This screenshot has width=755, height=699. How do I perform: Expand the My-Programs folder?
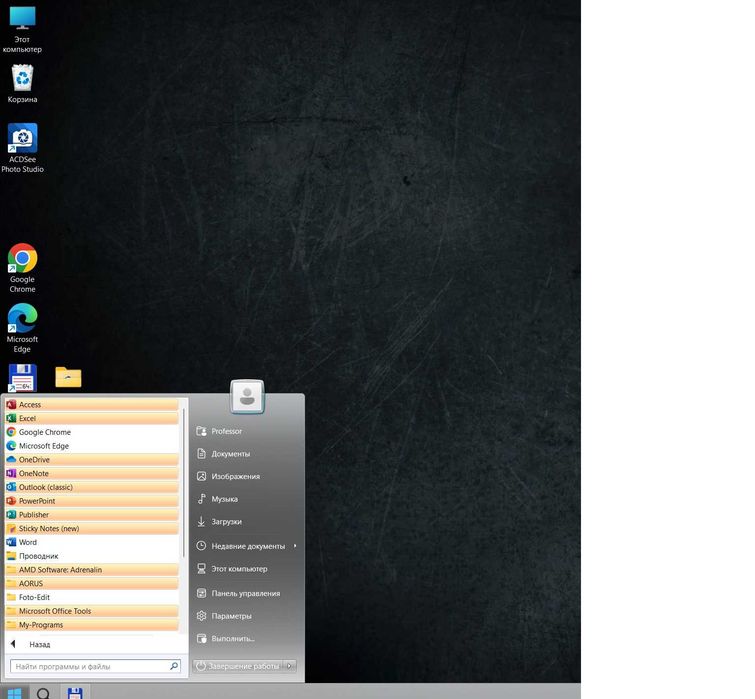(91, 625)
